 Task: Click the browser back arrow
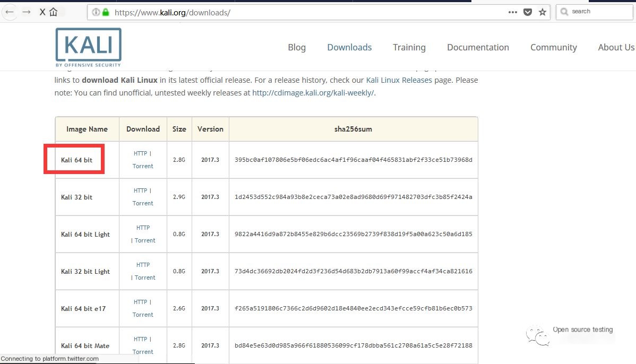click(10, 12)
